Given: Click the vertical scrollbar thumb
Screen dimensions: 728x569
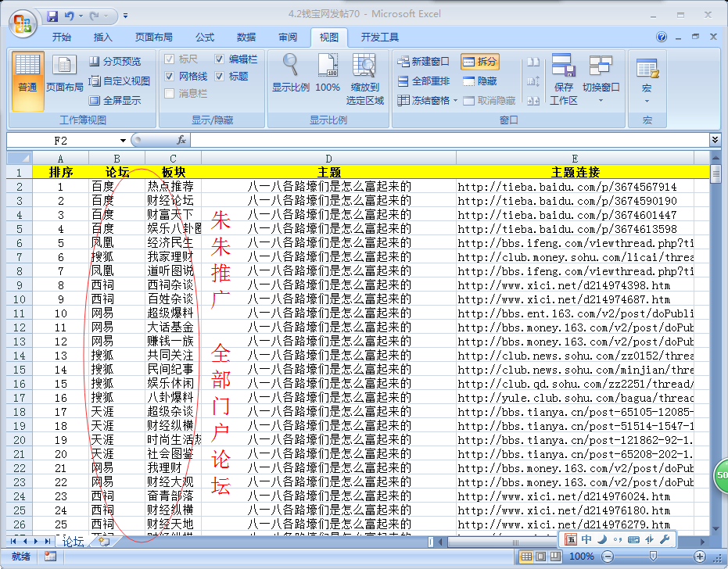Looking at the screenshot, I should click(715, 174).
